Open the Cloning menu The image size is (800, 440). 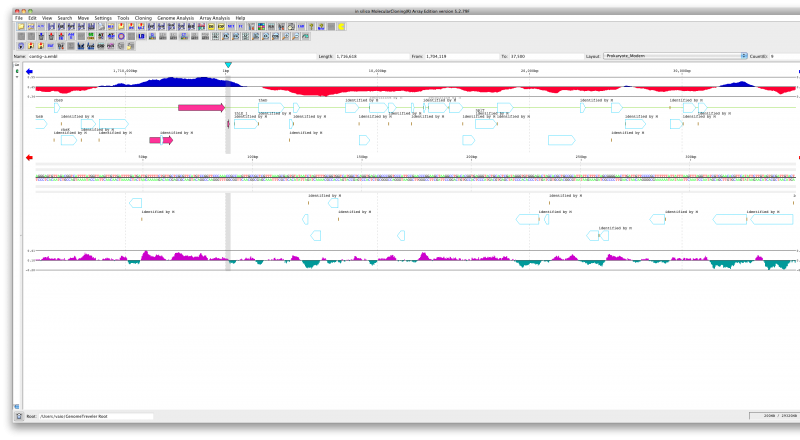(143, 18)
